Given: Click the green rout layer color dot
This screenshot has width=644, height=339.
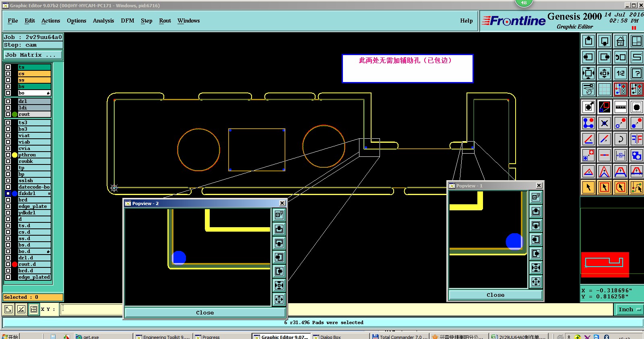Looking at the screenshot, I should (x=14, y=114).
